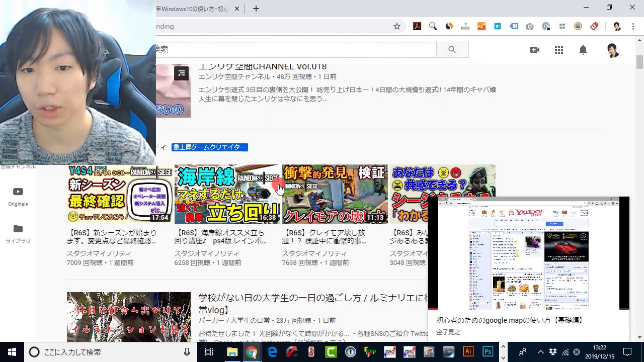Open the YouTube apps grid icon
The height and width of the screenshot is (362, 644).
pos(559,50)
